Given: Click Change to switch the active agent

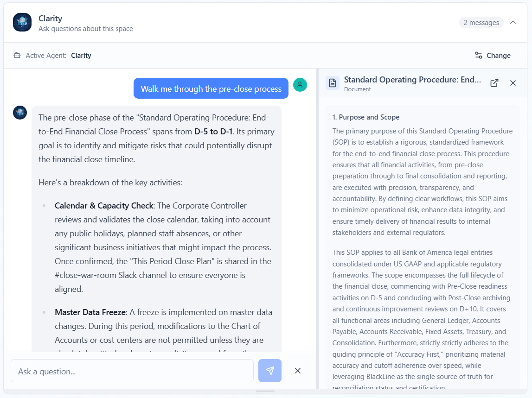Looking at the screenshot, I should (x=498, y=55).
